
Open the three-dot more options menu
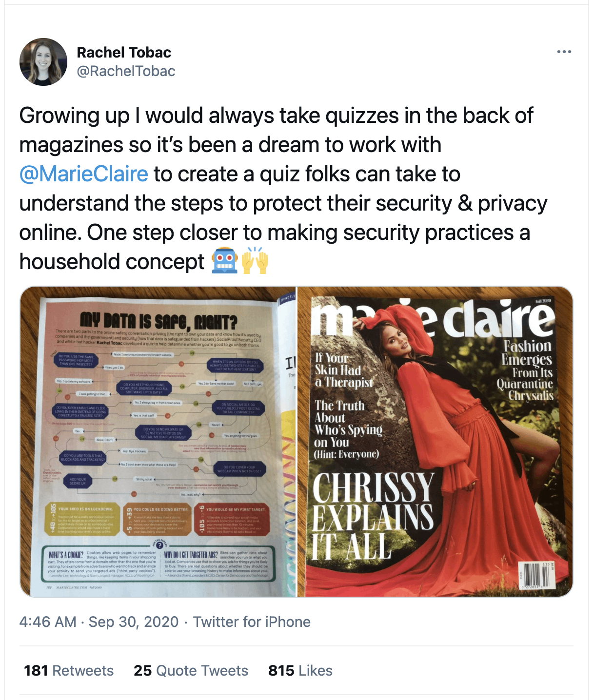[564, 52]
